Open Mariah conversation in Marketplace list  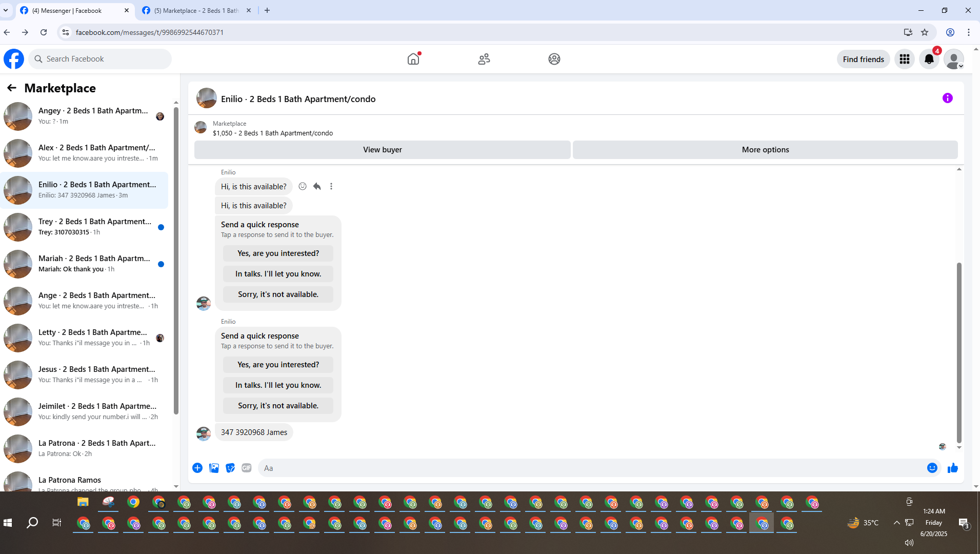(84, 264)
